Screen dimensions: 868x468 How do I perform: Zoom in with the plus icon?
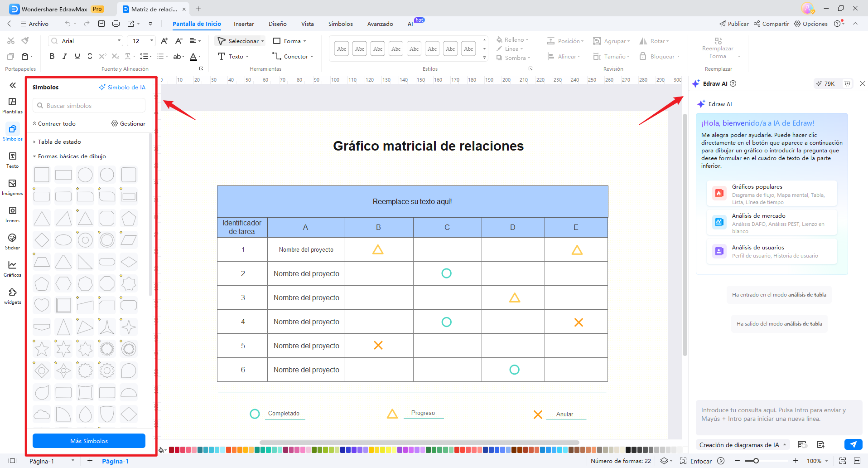point(796,461)
